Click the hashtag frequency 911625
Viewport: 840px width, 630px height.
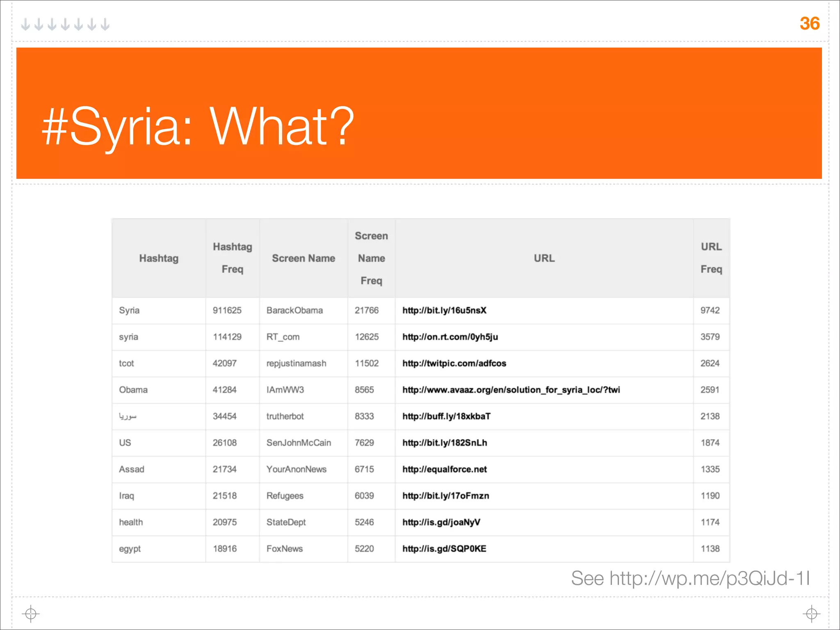(x=227, y=310)
